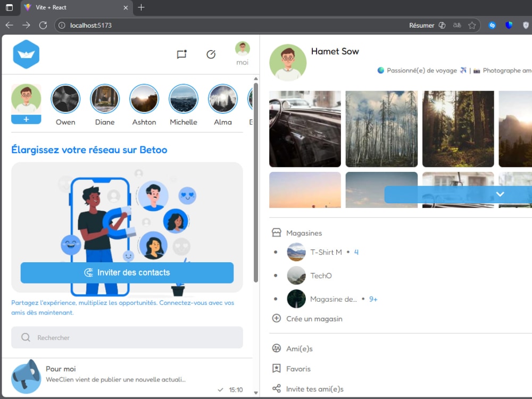Open the sunlit forest photo
Image resolution: width=532 pixels, height=399 pixels.
(x=458, y=129)
